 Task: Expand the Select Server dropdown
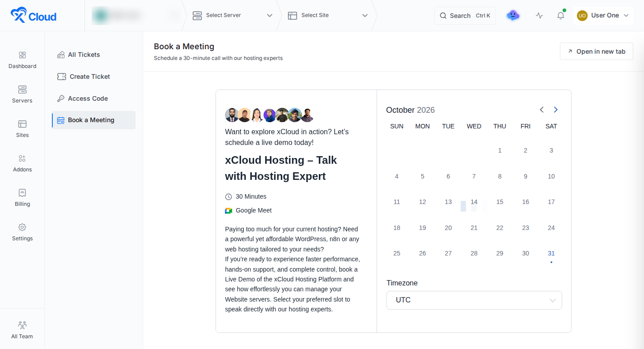tap(232, 16)
